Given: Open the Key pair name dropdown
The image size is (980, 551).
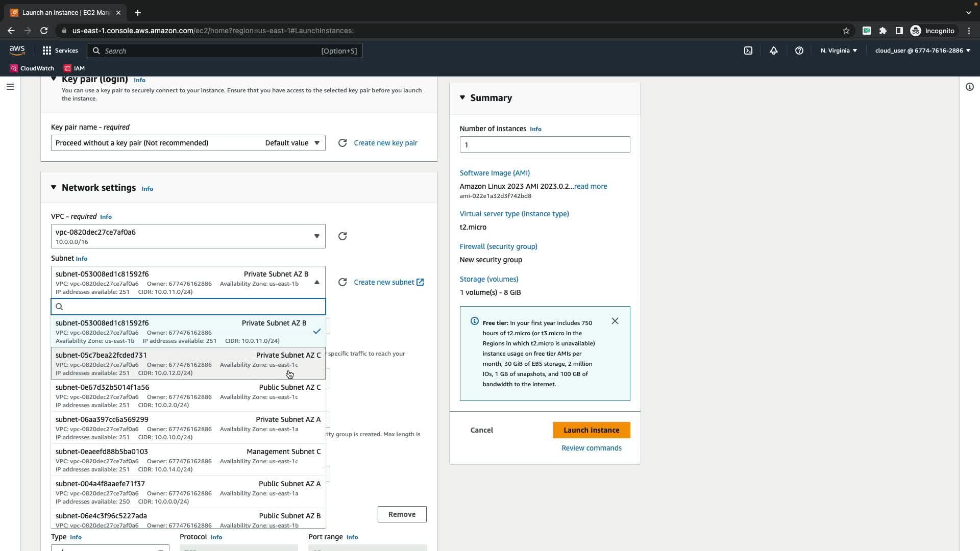Looking at the screenshot, I should (188, 143).
